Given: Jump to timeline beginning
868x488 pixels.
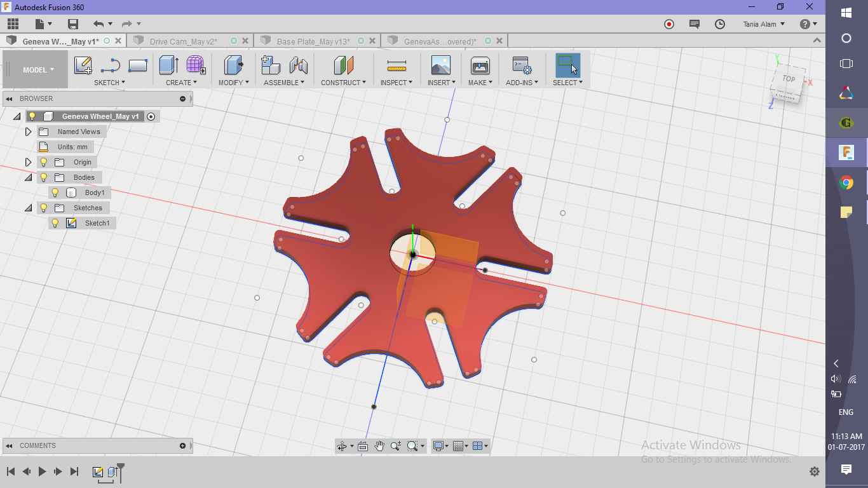Looking at the screenshot, I should point(11,471).
